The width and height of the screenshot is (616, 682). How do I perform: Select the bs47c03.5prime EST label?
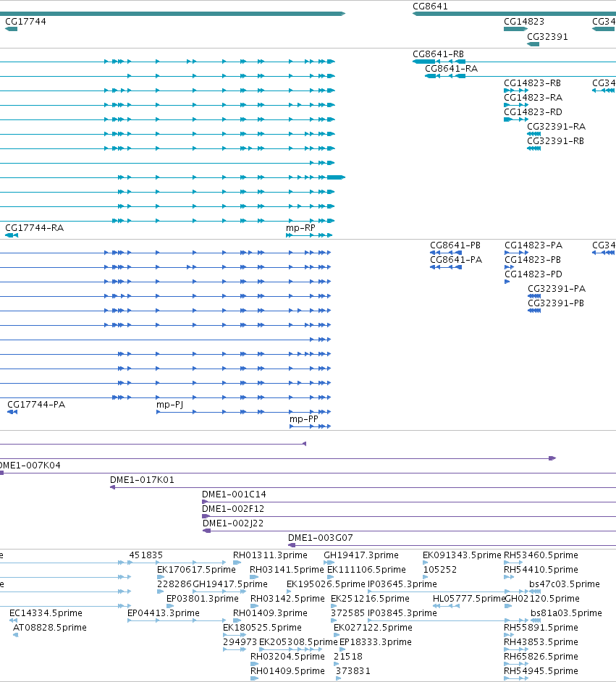pyautogui.click(x=565, y=584)
